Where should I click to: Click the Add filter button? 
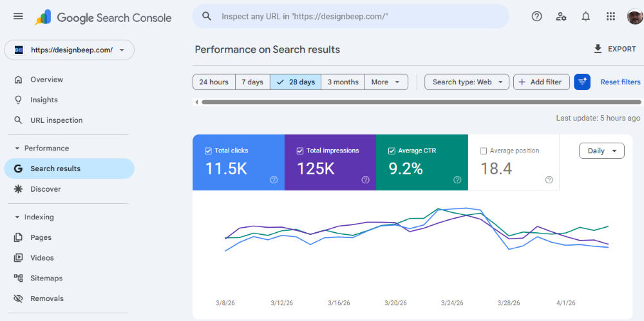coord(541,82)
